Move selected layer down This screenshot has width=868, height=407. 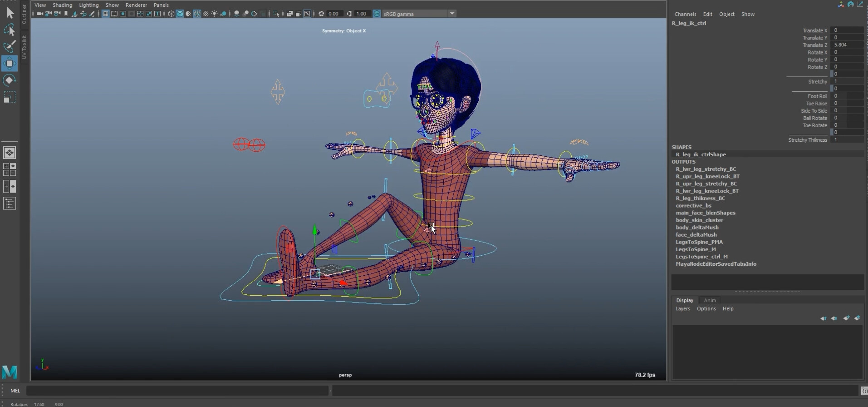834,318
